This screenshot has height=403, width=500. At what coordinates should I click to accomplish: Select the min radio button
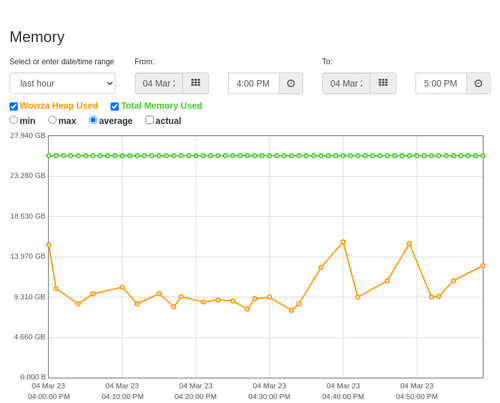pos(14,120)
